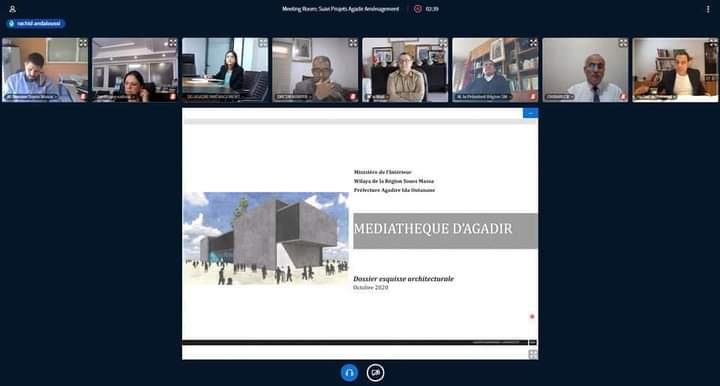Fullscreen the first webcam with blue-shirt man
720x386 pixels.
[83, 43]
